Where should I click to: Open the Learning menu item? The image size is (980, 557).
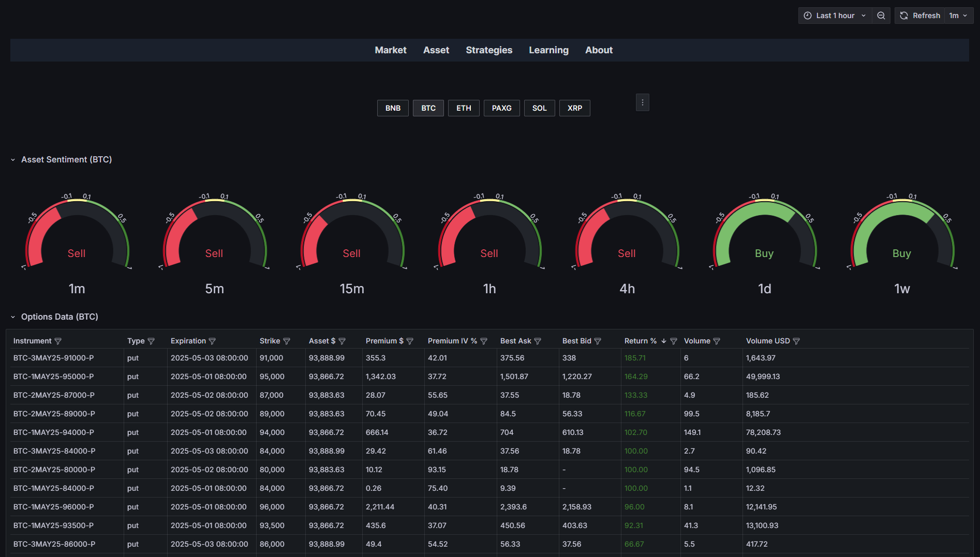pos(548,50)
